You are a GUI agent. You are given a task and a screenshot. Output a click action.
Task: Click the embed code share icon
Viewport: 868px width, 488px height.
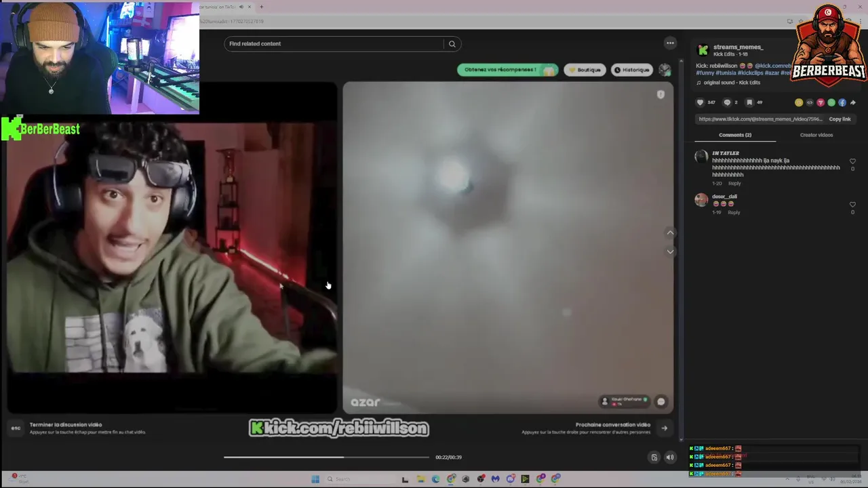click(810, 102)
